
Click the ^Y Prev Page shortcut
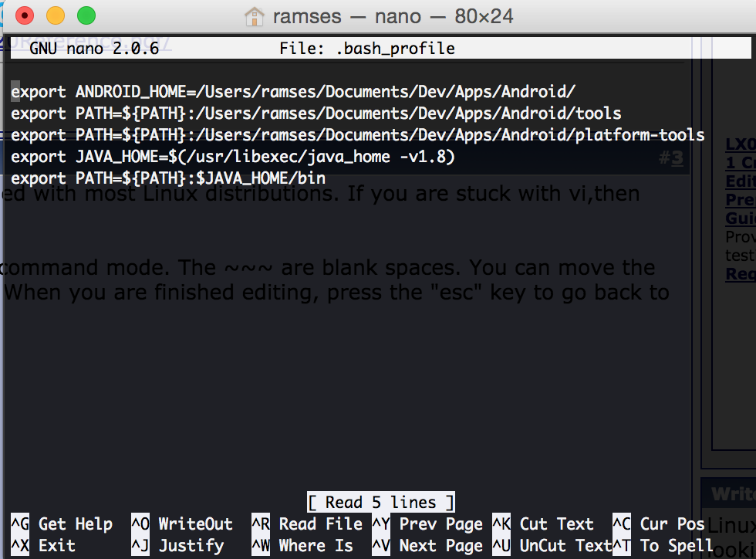427,524
